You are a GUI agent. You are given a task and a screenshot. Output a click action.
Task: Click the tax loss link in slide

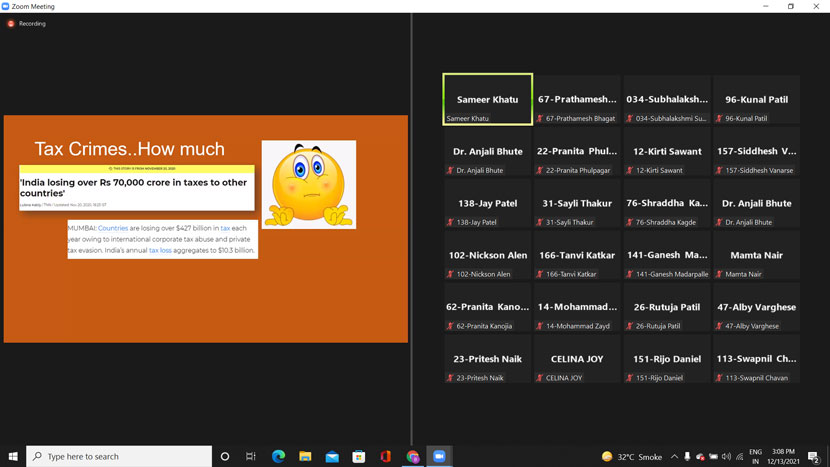coord(160,250)
